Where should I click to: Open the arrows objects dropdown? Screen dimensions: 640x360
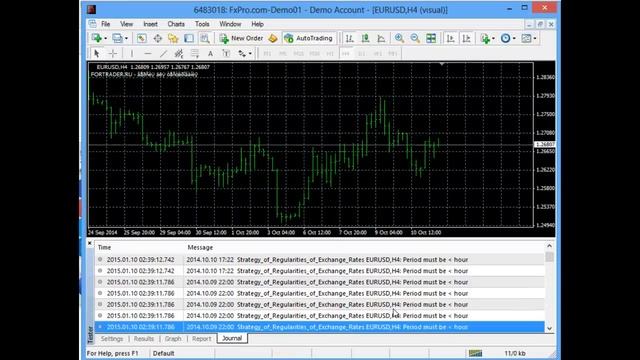click(250, 53)
